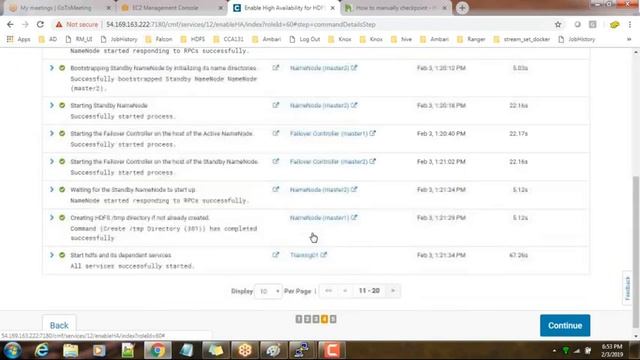640x360 pixels.
Task: Expand Failover Controller on Standby NameNode step
Action: (52, 162)
